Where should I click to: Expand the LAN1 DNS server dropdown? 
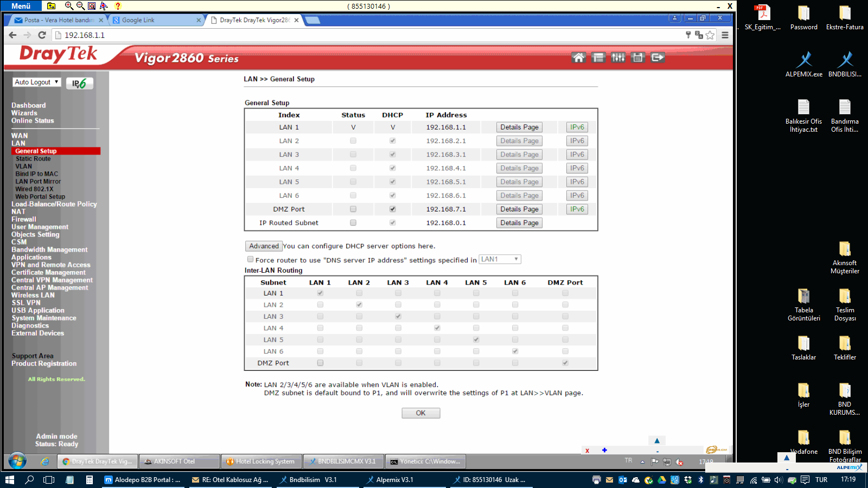coord(500,260)
